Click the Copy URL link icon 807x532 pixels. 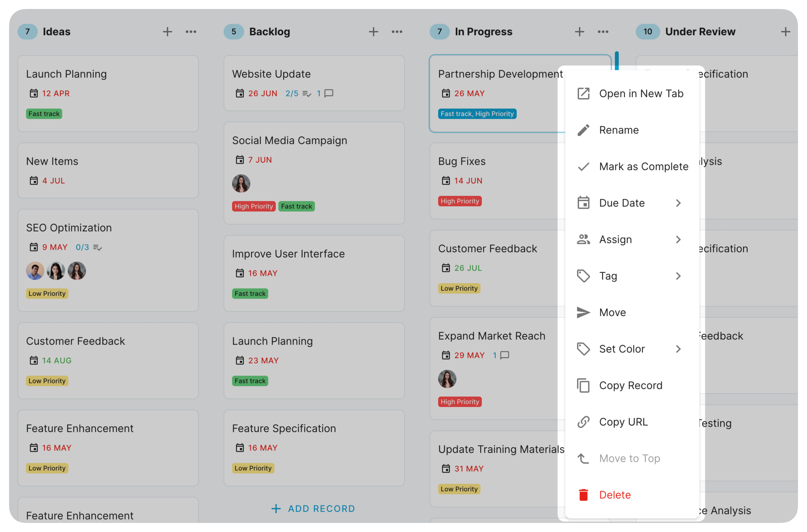[x=584, y=422]
